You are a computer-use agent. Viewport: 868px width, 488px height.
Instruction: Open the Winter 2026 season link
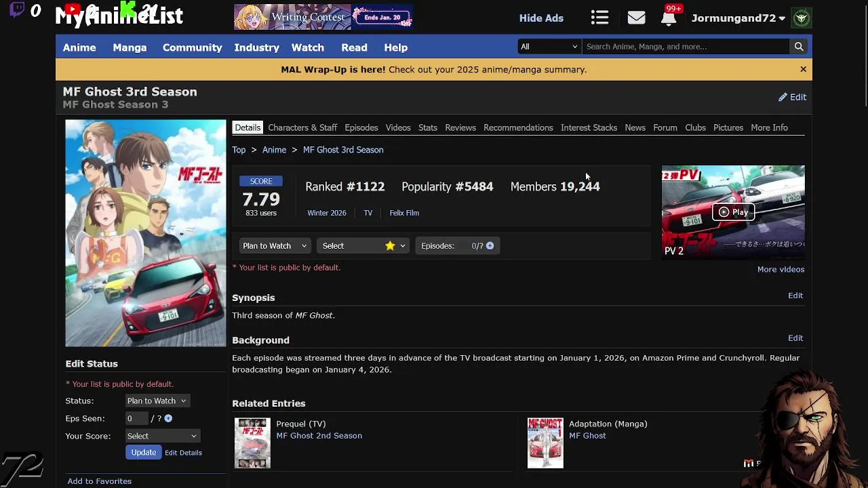[x=327, y=213]
